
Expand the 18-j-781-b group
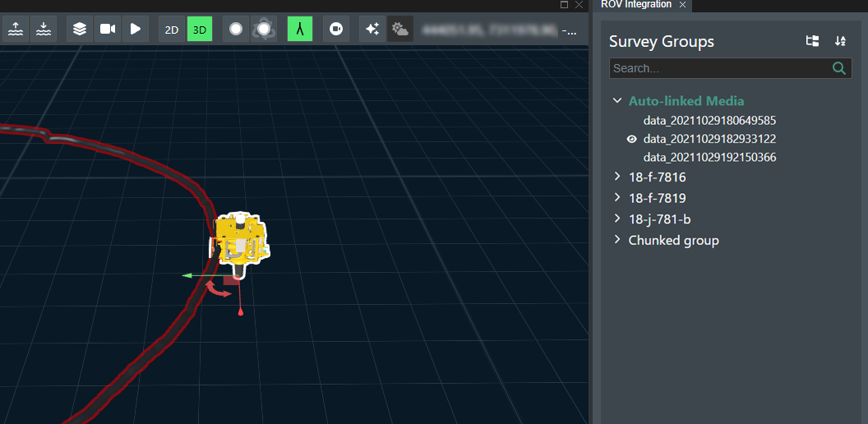(617, 219)
